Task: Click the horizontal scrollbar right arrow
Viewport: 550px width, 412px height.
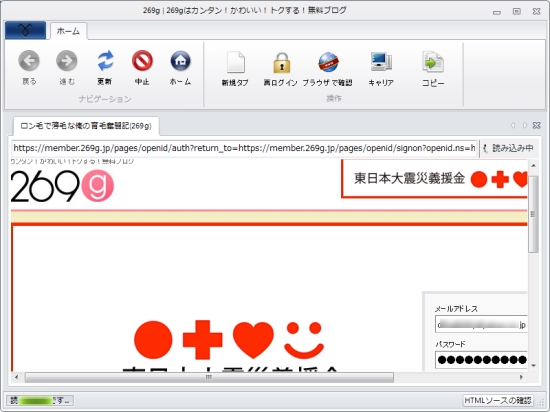Action: 521,377
